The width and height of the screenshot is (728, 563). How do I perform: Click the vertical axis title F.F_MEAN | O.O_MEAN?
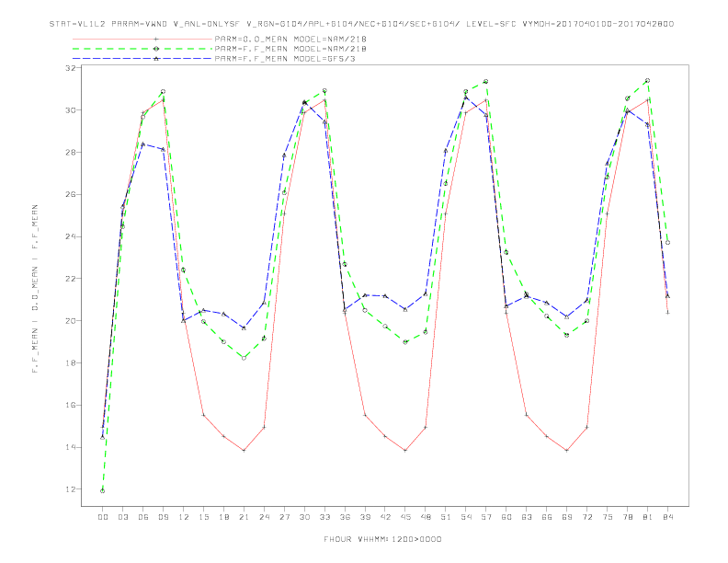[35, 289]
